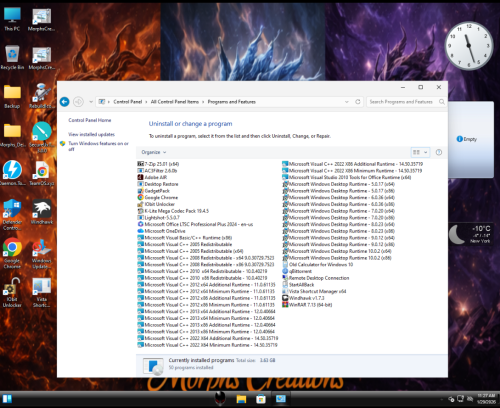
Task: Select the Defender Control desktop shortcut
Action: (12, 215)
